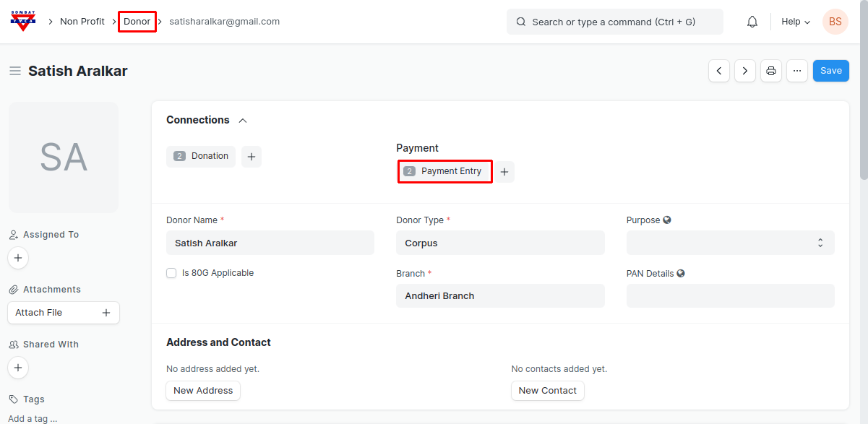Enable Is 80G Applicable checkbox
Screen dimensions: 868x424
click(171, 273)
